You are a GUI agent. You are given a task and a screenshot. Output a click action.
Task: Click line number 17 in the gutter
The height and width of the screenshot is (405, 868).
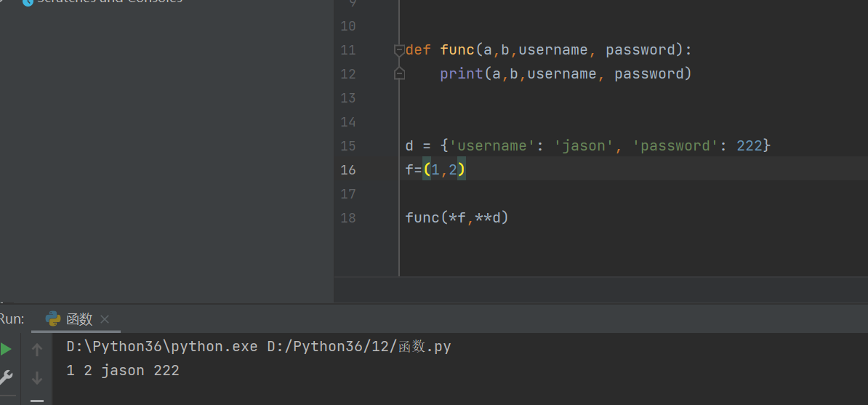(x=348, y=194)
